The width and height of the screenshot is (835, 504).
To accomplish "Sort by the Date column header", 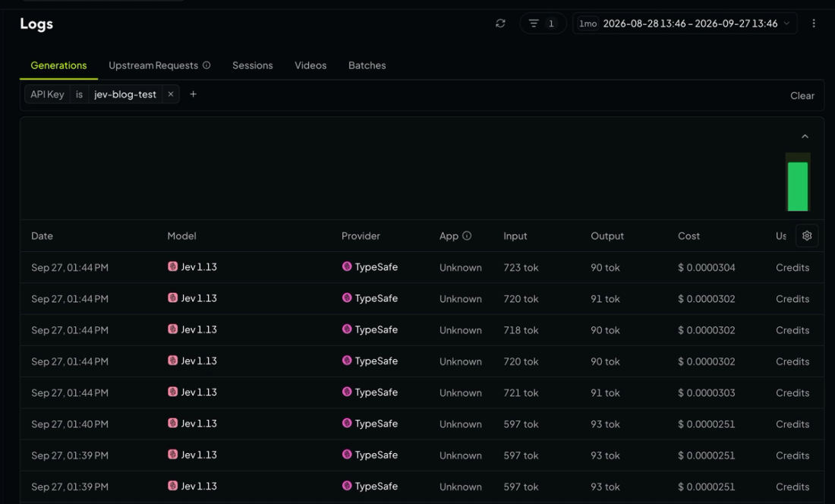I will 42,236.
